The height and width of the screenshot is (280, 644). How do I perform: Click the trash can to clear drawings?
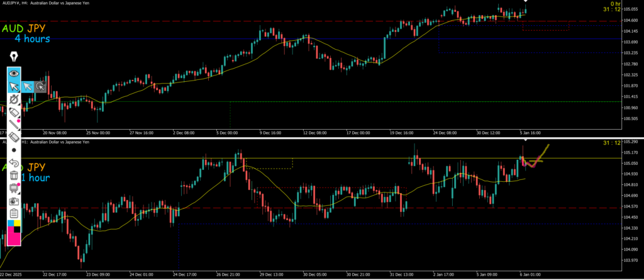(14, 176)
